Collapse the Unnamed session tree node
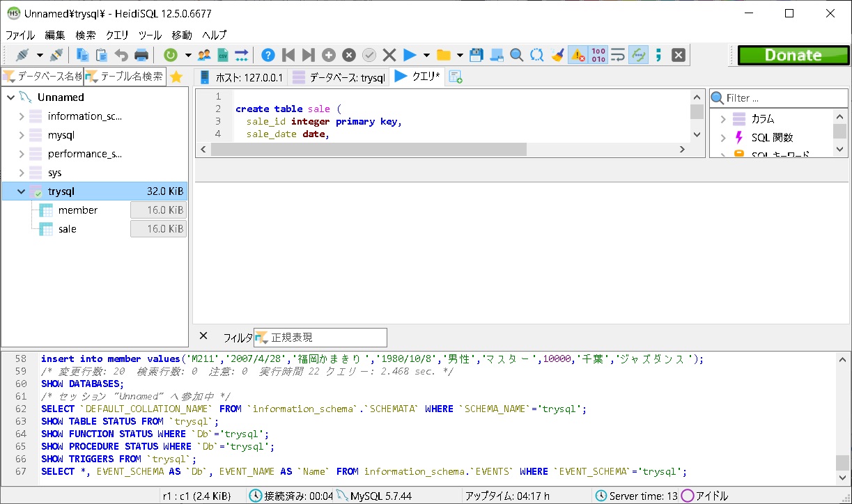 pos(10,97)
